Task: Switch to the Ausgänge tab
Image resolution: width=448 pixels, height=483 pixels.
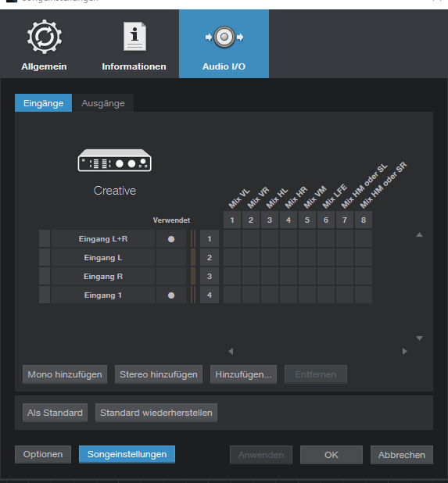Action: pyautogui.click(x=103, y=103)
